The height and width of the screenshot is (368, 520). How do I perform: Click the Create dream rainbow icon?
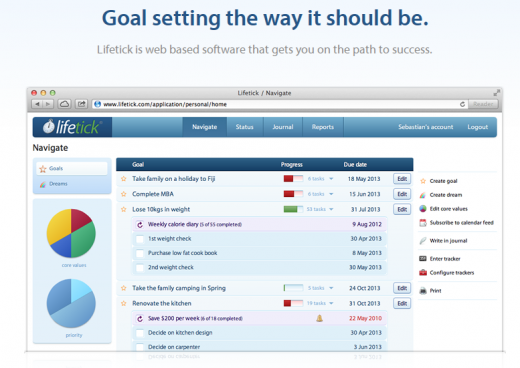[423, 195]
